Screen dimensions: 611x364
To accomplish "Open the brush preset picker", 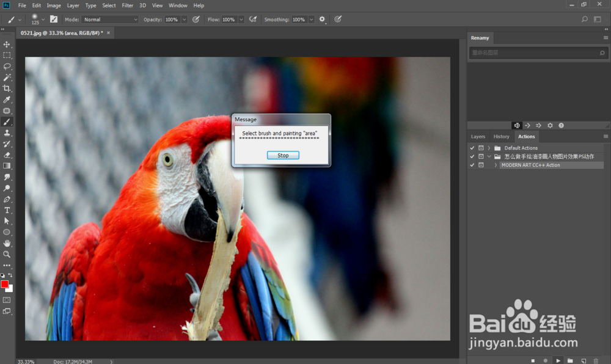I will click(37, 19).
